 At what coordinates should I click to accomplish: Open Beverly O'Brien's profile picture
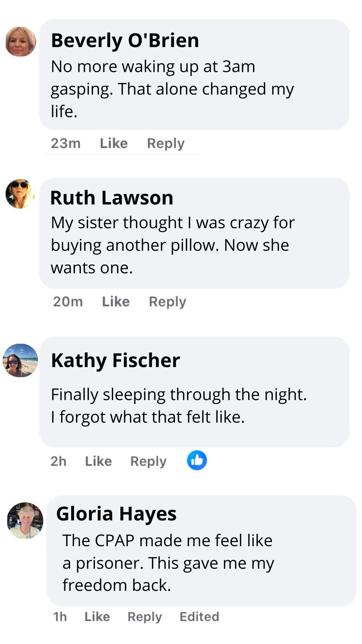[x=21, y=42]
